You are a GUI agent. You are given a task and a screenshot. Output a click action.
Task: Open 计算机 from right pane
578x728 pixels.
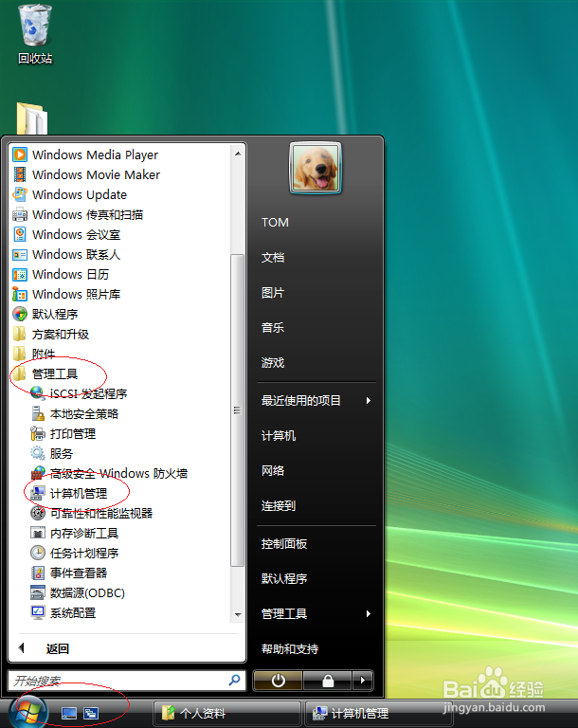point(279,435)
